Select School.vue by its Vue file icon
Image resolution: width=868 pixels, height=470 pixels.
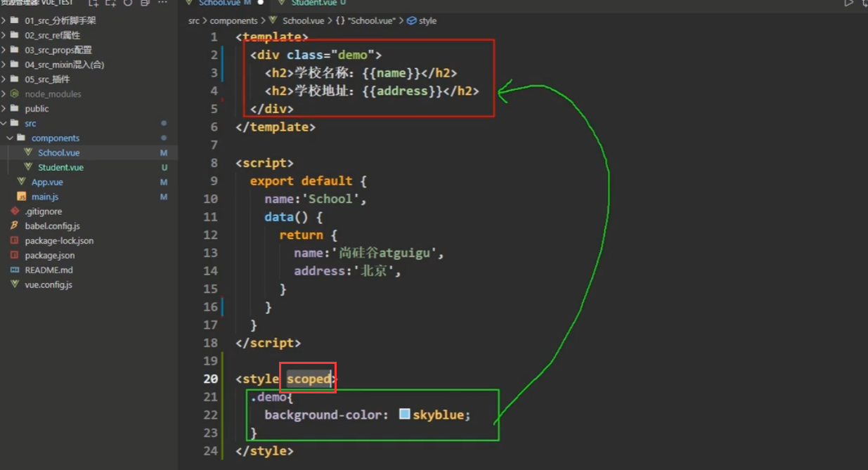[28, 152]
